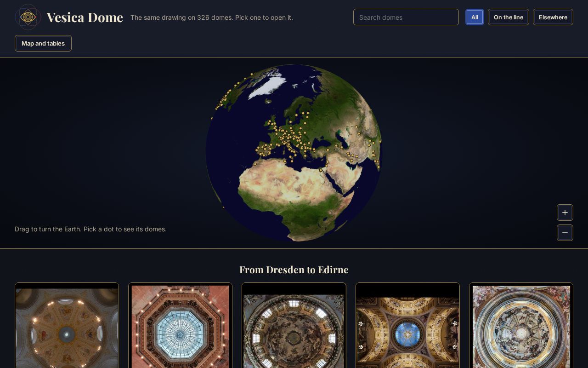588x368 pixels.
Task: Open the first dome card with chandelier lights
Action: tap(67, 325)
